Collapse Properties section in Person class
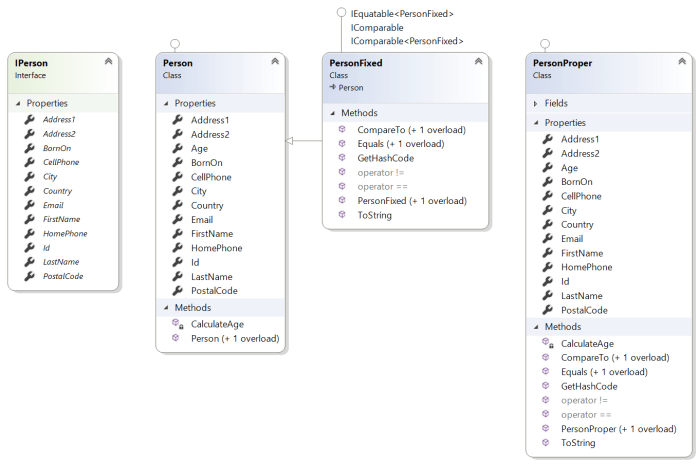The height and width of the screenshot is (464, 699). (166, 103)
